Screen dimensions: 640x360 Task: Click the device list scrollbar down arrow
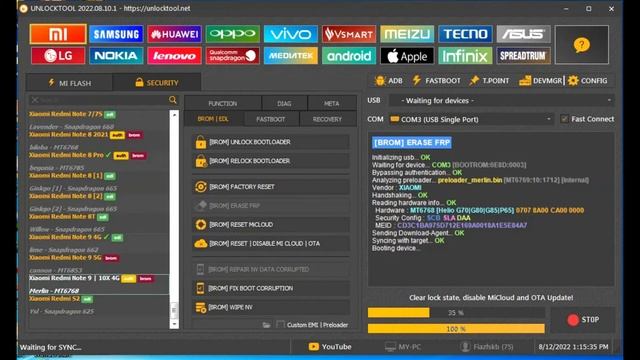[x=174, y=324]
